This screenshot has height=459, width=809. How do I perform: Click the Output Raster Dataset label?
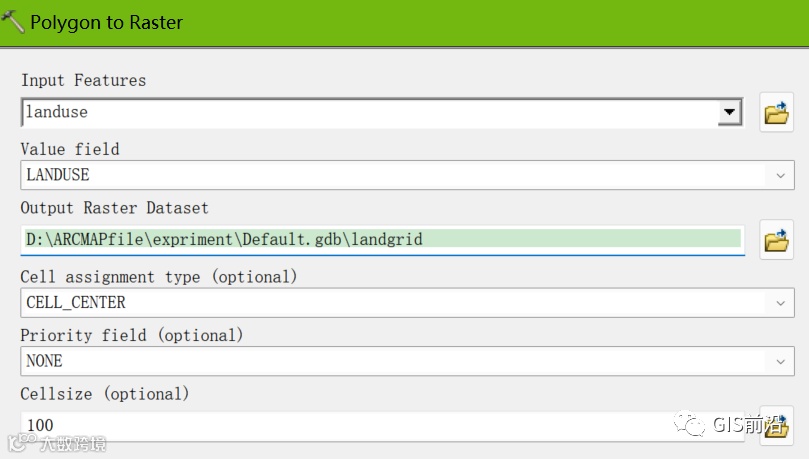tap(114, 208)
